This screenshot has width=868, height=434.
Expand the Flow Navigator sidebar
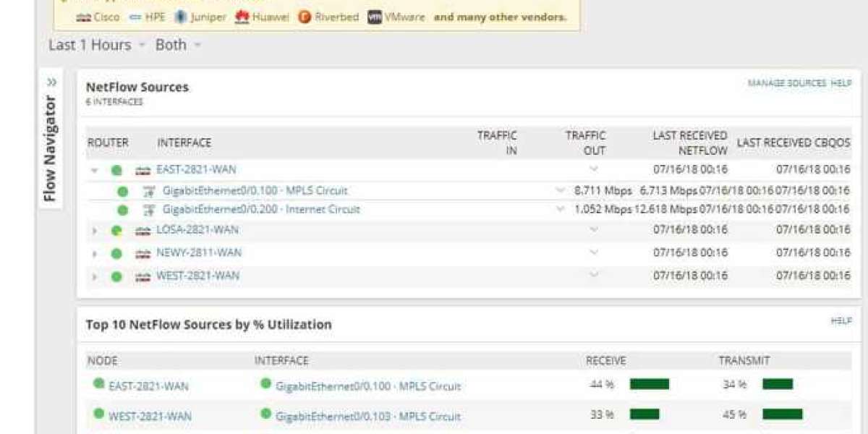(x=51, y=82)
